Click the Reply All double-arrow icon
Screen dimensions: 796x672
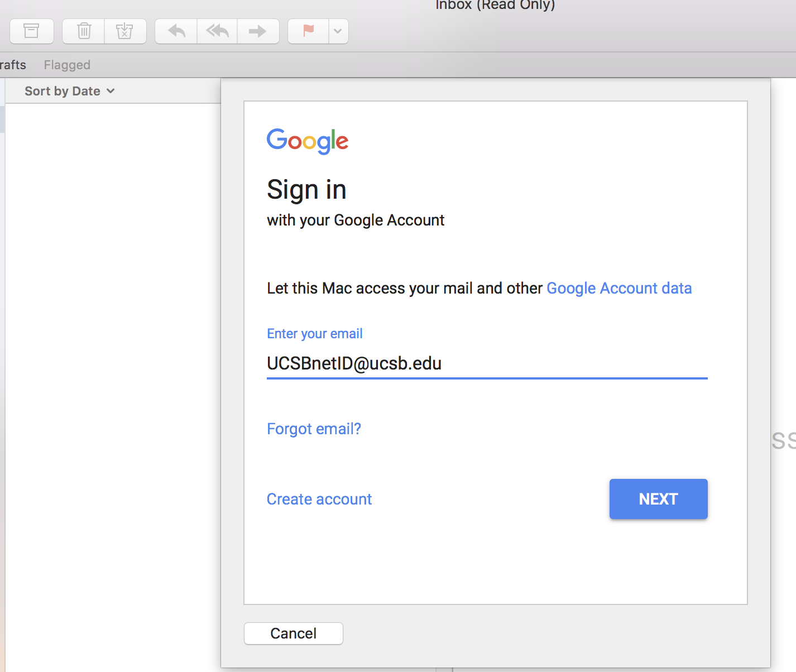217,31
